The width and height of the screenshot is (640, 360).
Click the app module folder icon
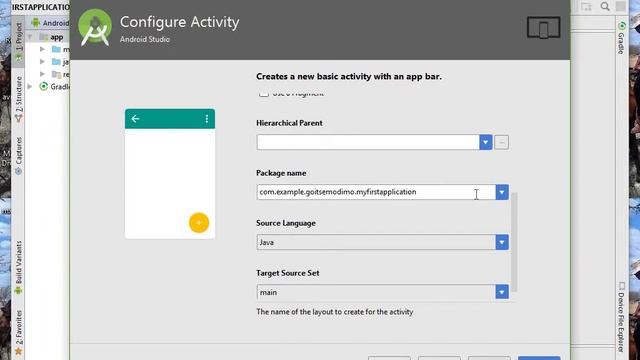click(44, 37)
